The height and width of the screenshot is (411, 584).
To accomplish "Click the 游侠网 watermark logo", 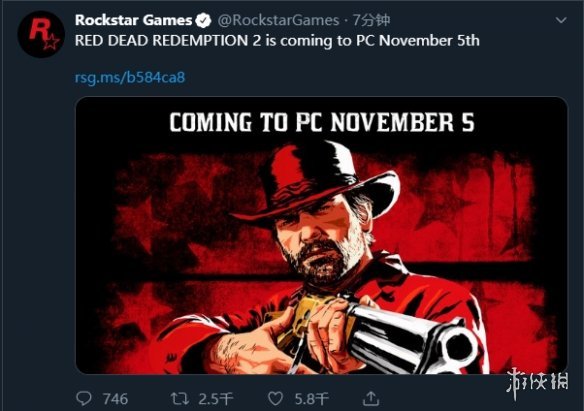I will (x=538, y=383).
